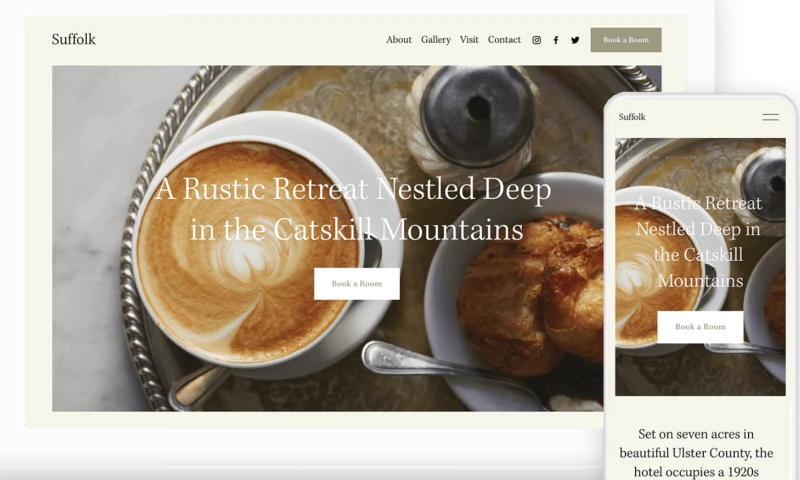Click the Facebook icon in the navigation

[556, 40]
